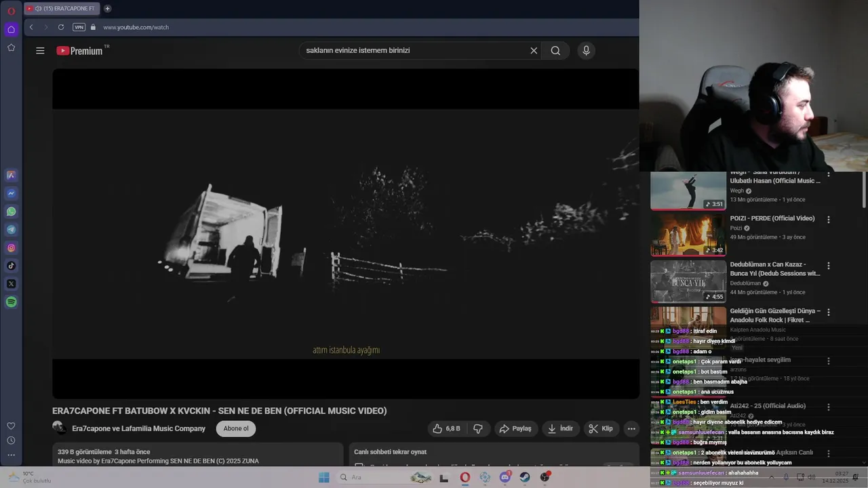Viewport: 868px width, 488px height.
Task: Open options menu for Geldiğin Gün video
Action: click(829, 312)
